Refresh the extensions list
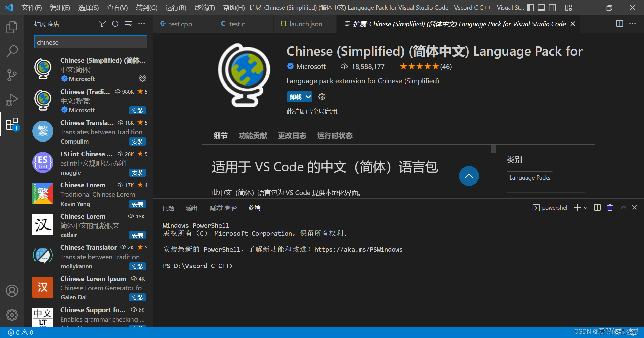 coord(115,24)
